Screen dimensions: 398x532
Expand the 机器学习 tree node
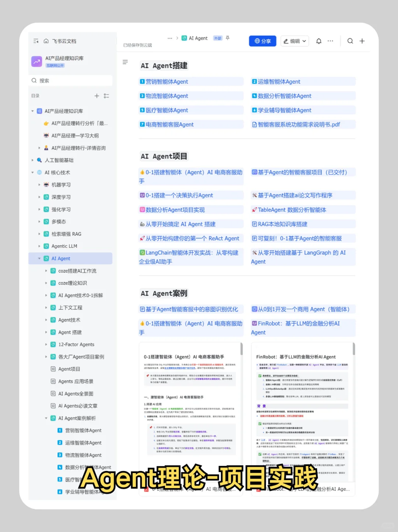tap(39, 185)
